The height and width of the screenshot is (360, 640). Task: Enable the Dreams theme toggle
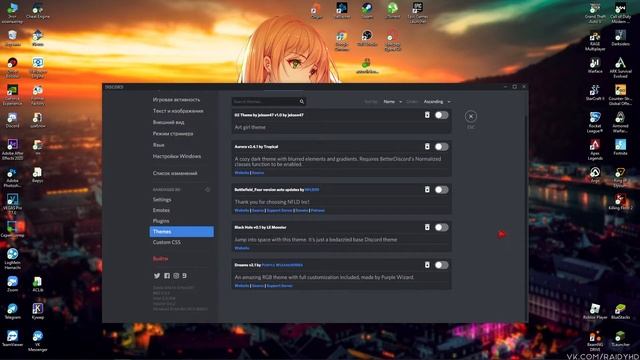click(441, 265)
